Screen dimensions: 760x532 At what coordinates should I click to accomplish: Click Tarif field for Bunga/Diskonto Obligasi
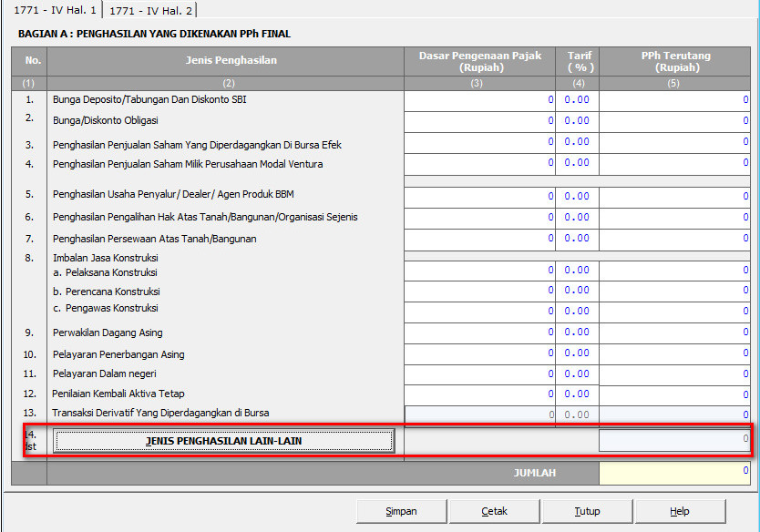[x=577, y=122]
